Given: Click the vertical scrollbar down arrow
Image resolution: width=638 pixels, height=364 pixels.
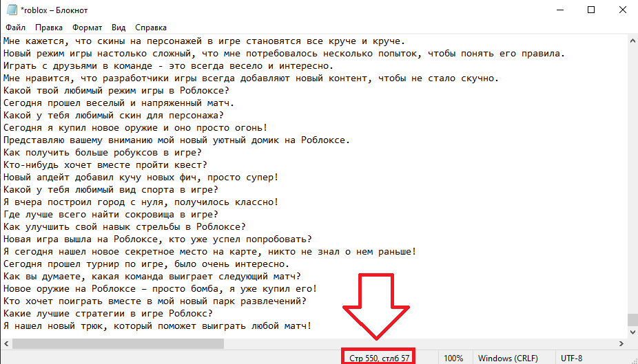Looking at the screenshot, I should [632, 332].
